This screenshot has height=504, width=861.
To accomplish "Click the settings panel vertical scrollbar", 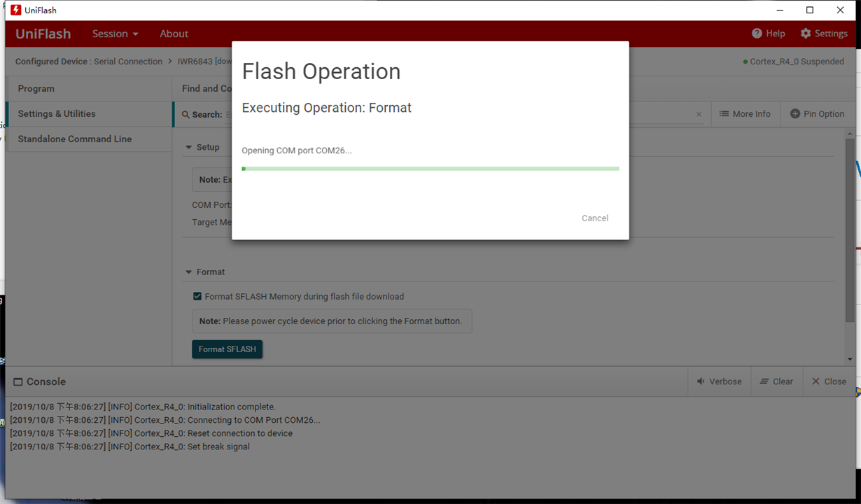I will (x=850, y=231).
